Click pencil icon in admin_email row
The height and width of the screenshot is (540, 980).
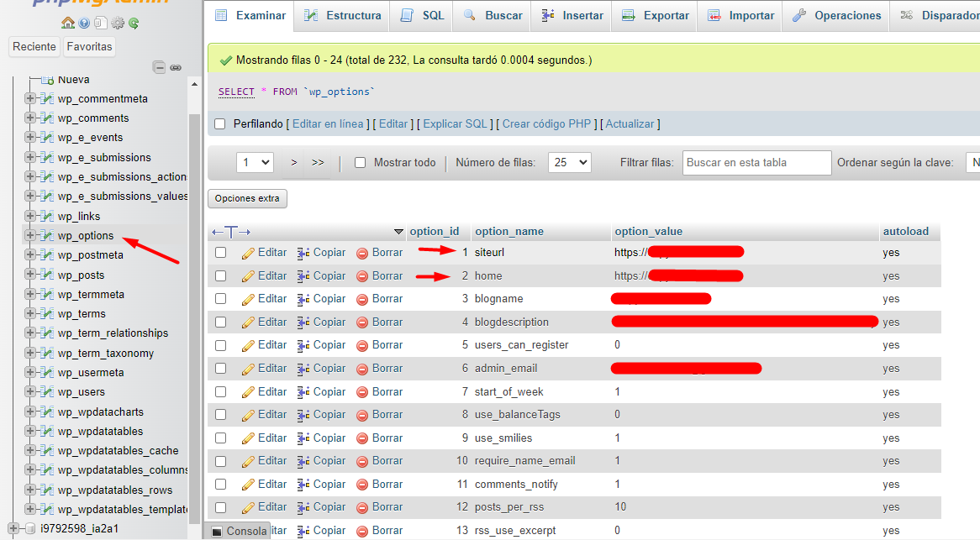248,369
